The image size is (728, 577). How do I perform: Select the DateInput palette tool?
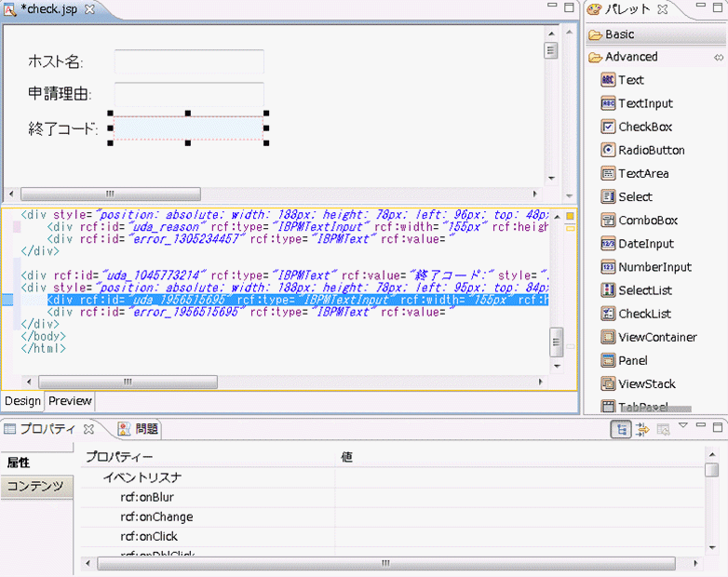point(645,244)
